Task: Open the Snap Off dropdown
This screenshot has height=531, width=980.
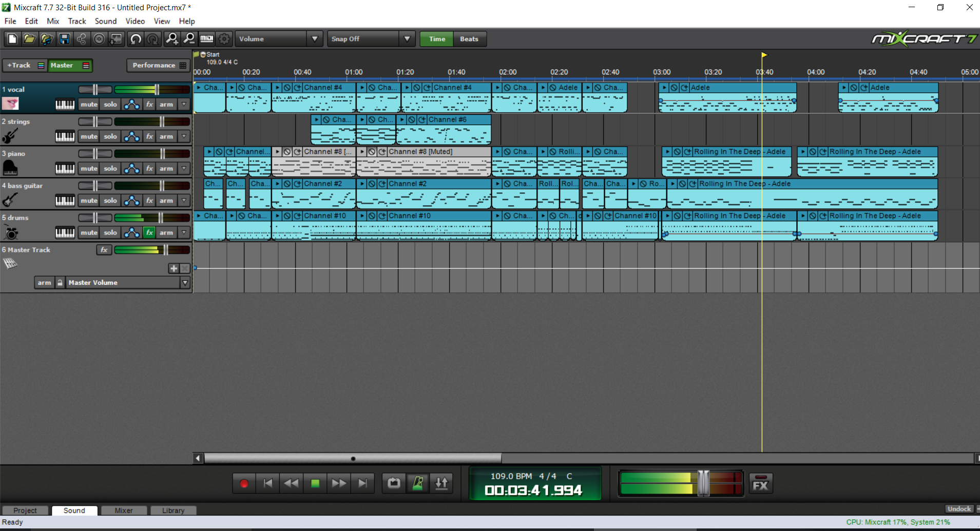Action: point(407,39)
